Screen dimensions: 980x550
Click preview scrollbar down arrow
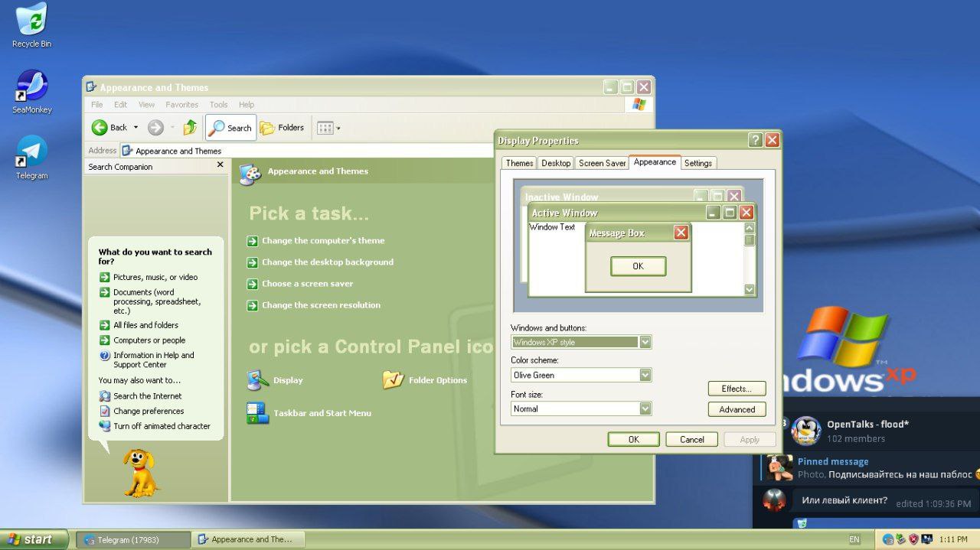(x=750, y=289)
